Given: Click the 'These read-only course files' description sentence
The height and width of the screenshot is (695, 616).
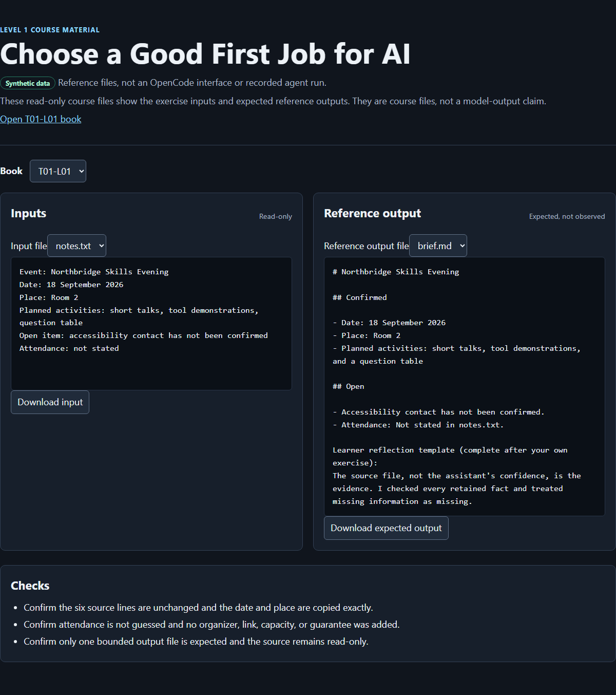Looking at the screenshot, I should 273,101.
